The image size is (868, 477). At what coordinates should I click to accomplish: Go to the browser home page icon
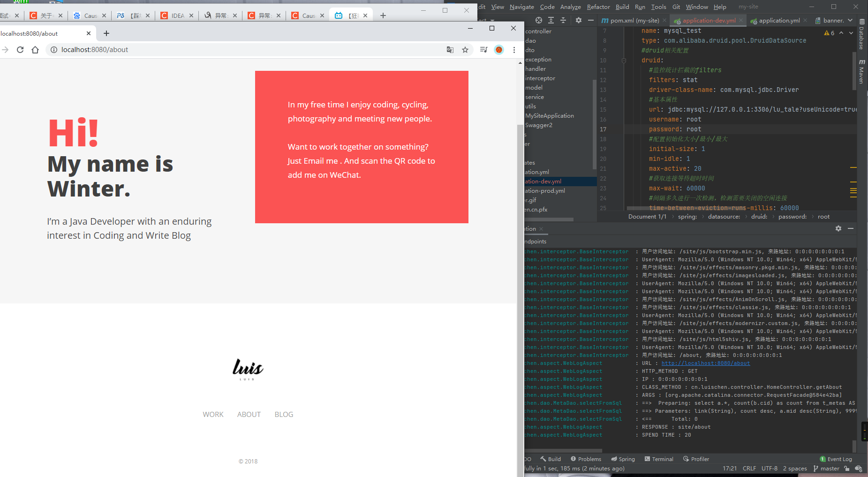click(35, 50)
